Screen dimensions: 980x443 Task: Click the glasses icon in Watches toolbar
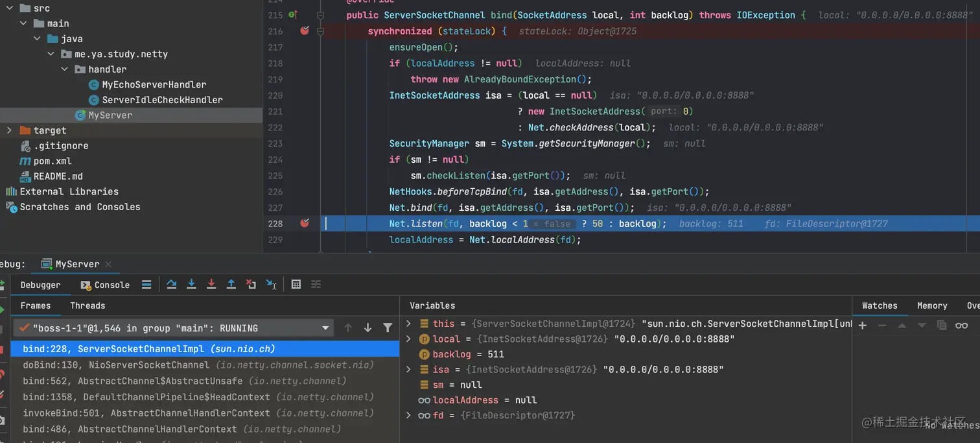(x=962, y=325)
